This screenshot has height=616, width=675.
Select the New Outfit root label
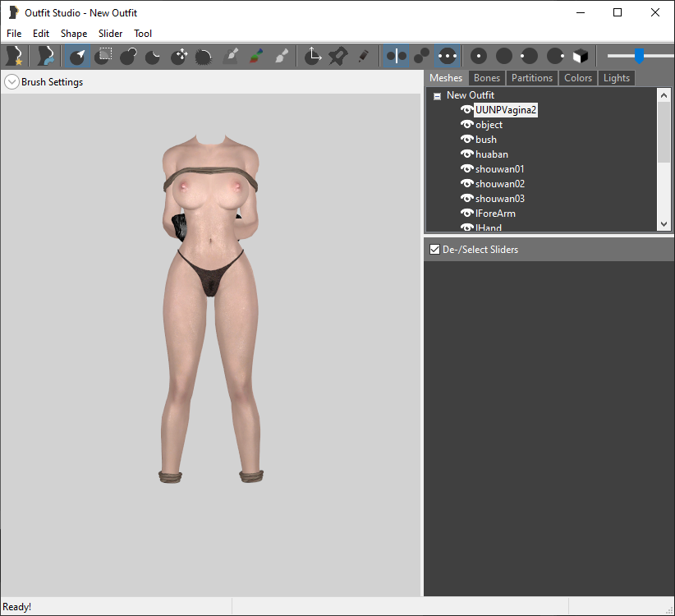pos(470,95)
